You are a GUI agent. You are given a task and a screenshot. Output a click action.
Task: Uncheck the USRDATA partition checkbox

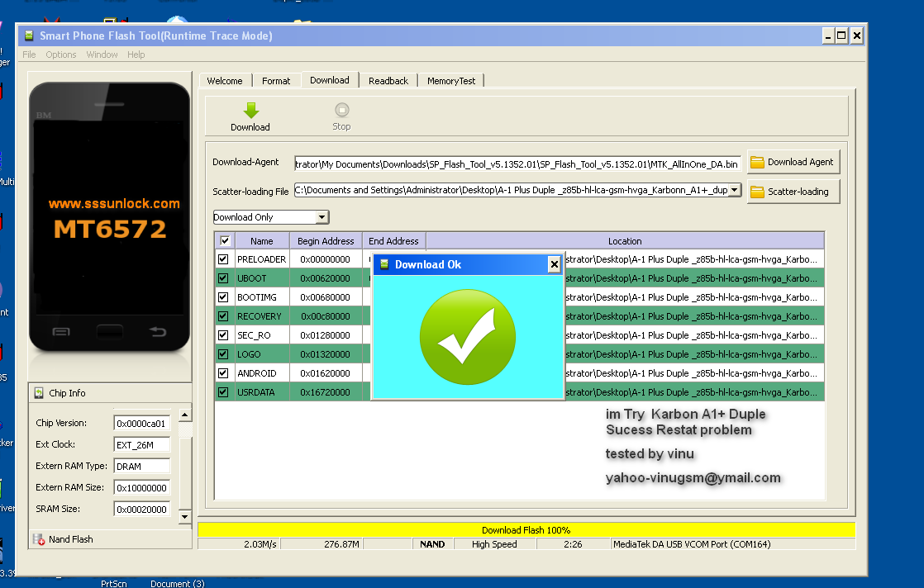tap(223, 392)
